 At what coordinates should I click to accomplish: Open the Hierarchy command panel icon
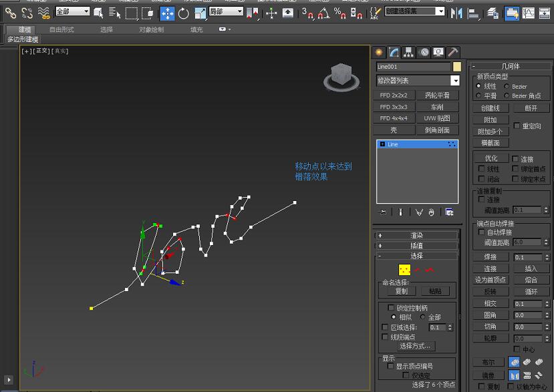tap(408, 53)
